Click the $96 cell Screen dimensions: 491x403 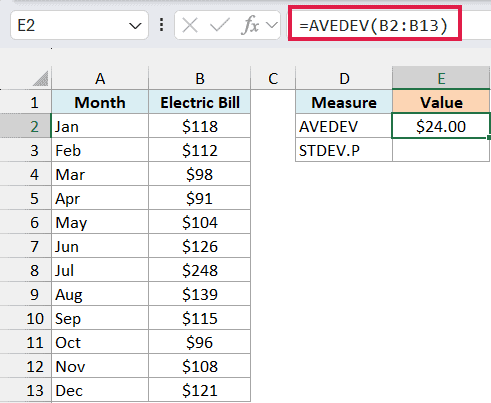point(200,342)
